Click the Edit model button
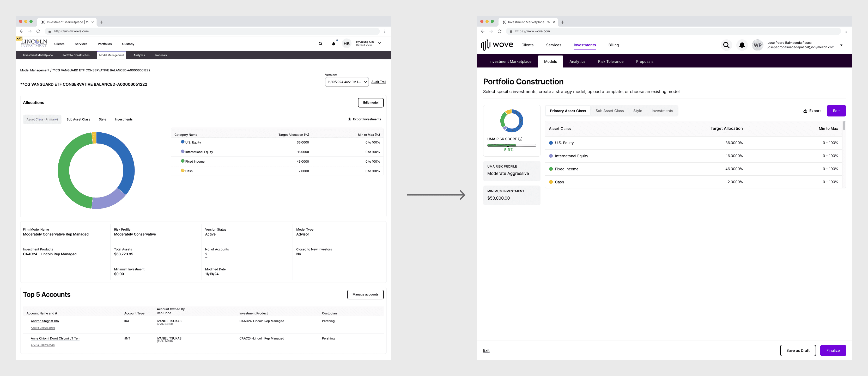The width and height of the screenshot is (868, 376). tap(370, 103)
